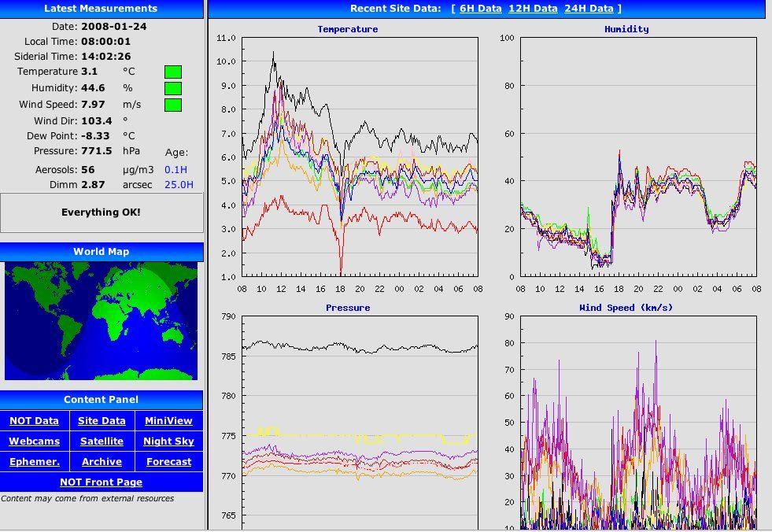Click the Recent Site Data label
772x532 pixels.
[x=395, y=9]
